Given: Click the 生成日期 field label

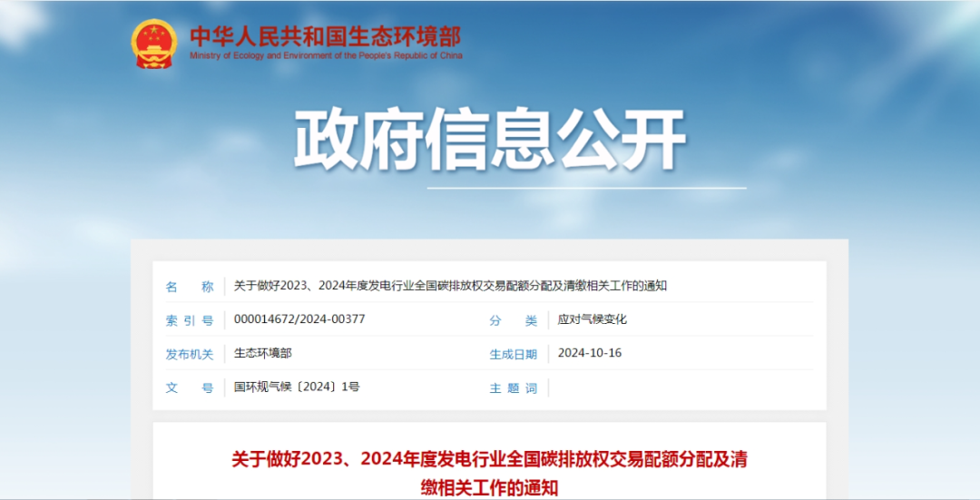Looking at the screenshot, I should point(514,354).
